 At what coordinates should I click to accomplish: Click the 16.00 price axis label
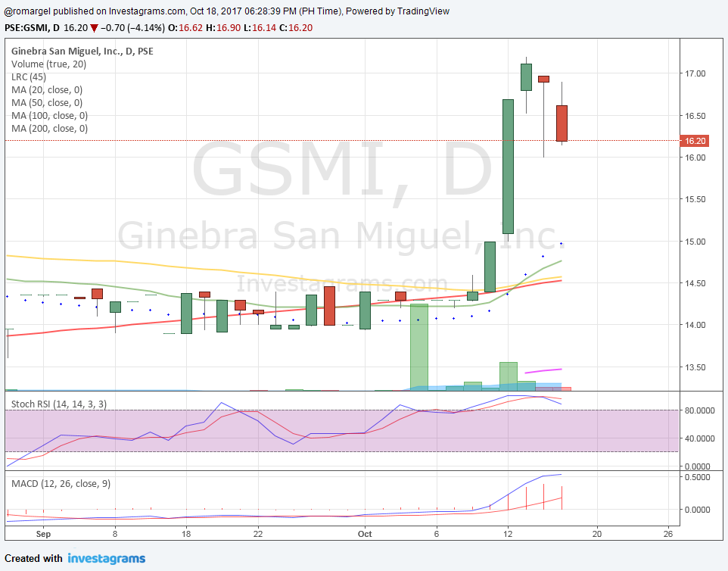(x=695, y=158)
